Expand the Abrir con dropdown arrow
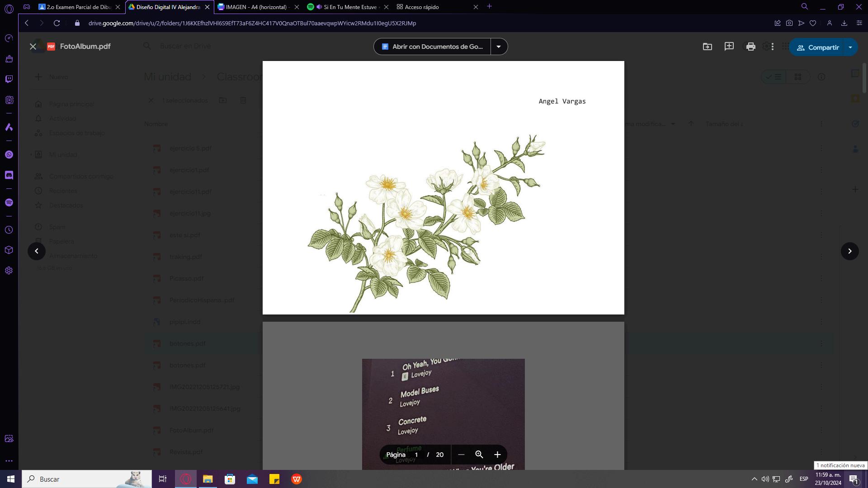Screen dimensions: 868x488 (499, 47)
